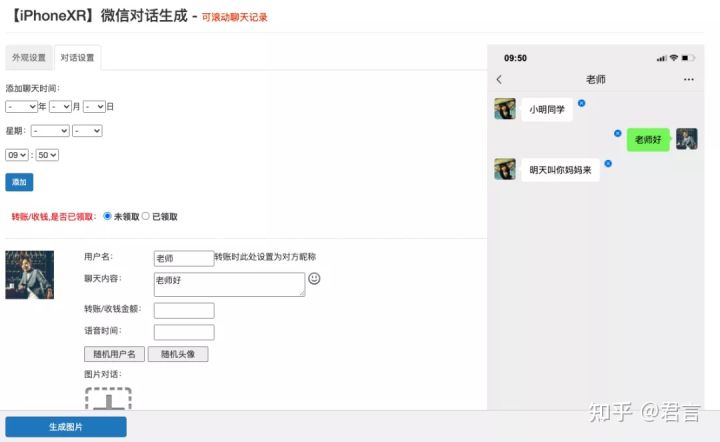Expand the first 星期 dropdown
This screenshot has width=720, height=442.
(x=50, y=131)
